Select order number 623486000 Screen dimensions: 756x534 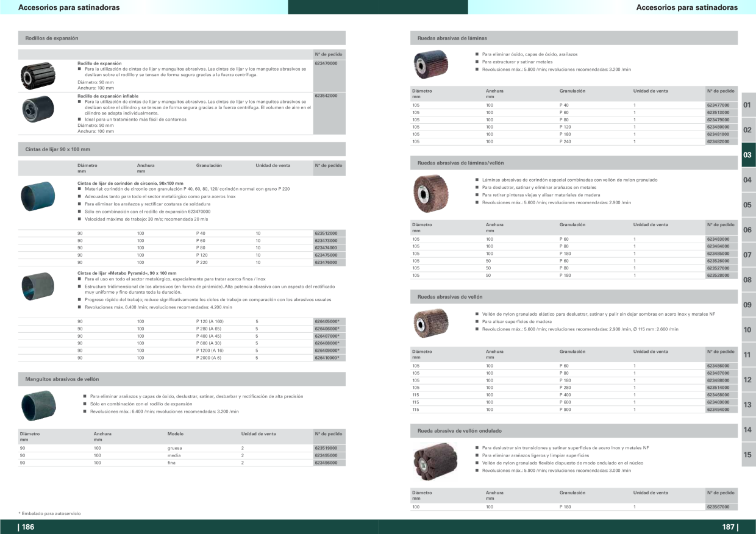[x=718, y=366]
